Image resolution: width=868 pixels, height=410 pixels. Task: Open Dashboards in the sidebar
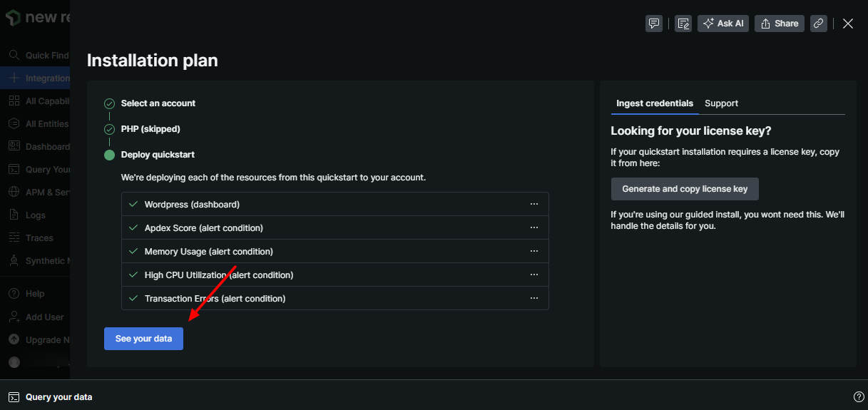(35, 147)
